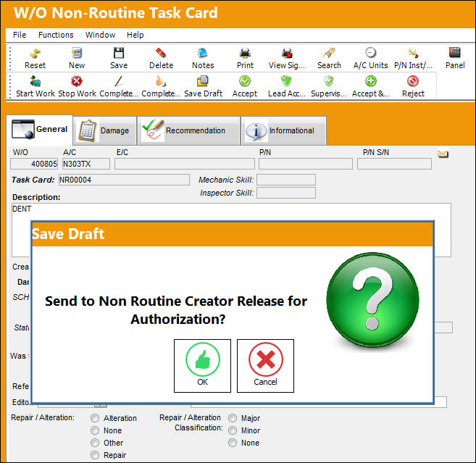This screenshot has width=476, height=463.
Task: Switch to the Recommendation tab
Action: click(189, 130)
